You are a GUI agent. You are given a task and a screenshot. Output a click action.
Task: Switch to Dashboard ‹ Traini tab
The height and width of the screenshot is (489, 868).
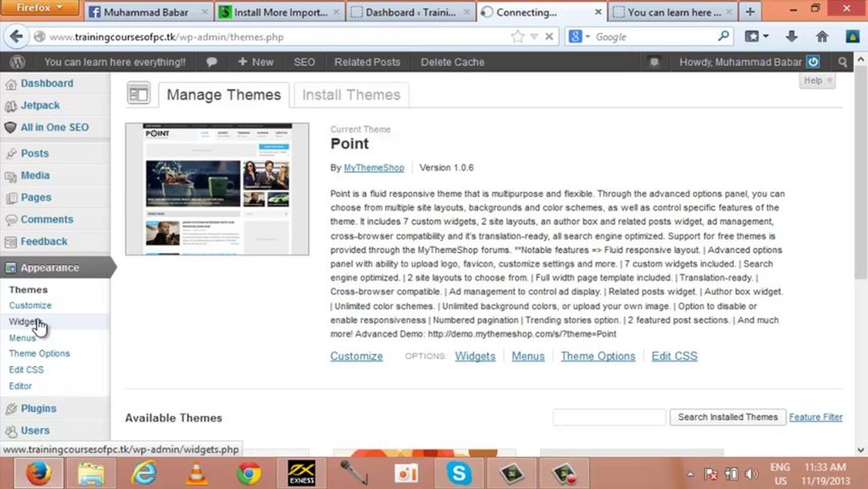[x=410, y=12]
